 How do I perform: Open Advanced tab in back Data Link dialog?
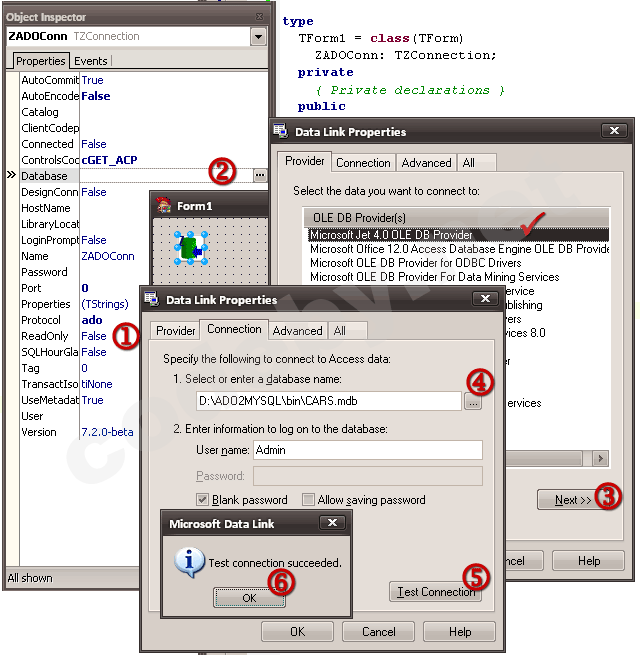(426, 163)
